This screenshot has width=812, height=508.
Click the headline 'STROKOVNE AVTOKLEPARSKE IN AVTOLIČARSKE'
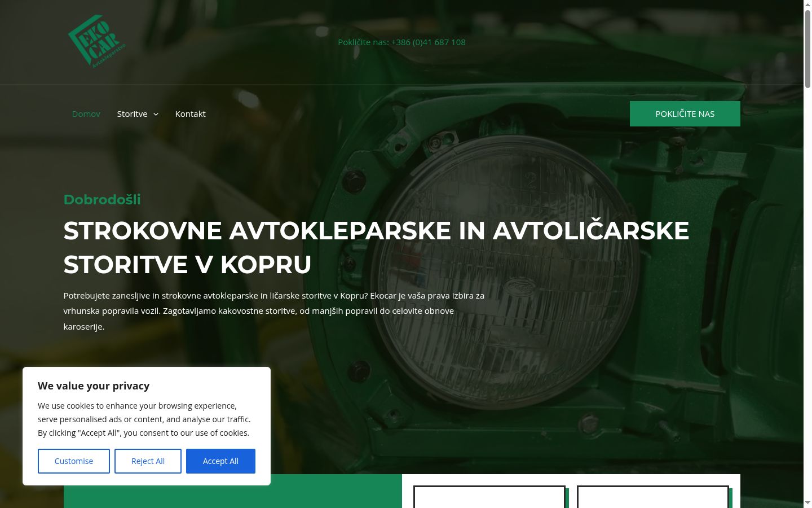[376, 230]
